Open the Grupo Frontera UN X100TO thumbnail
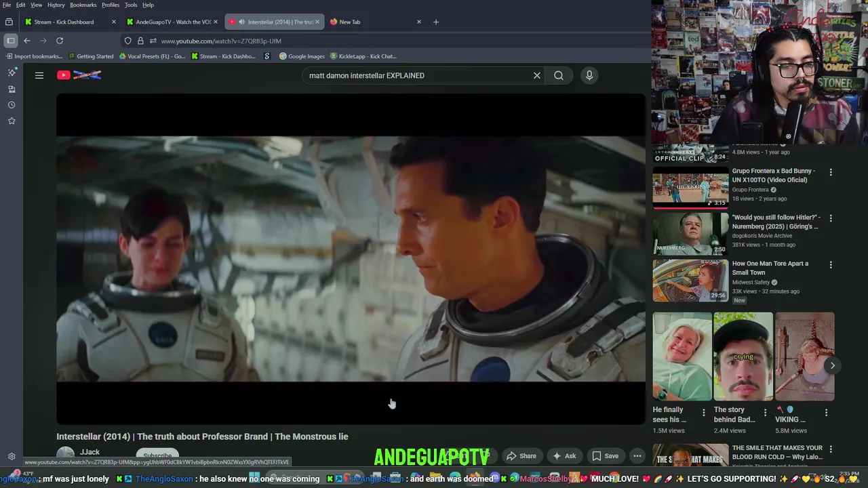This screenshot has height=488, width=868. 690,188
